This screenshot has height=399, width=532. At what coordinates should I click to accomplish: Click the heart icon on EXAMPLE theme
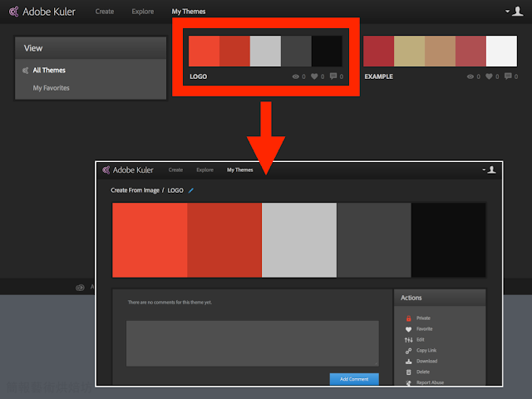coord(489,76)
